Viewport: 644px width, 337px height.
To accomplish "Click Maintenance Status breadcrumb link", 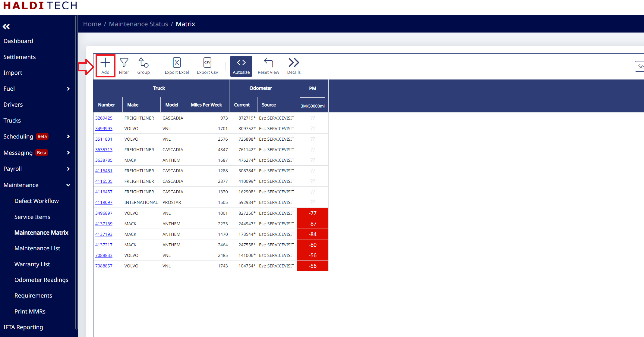I will click(138, 24).
